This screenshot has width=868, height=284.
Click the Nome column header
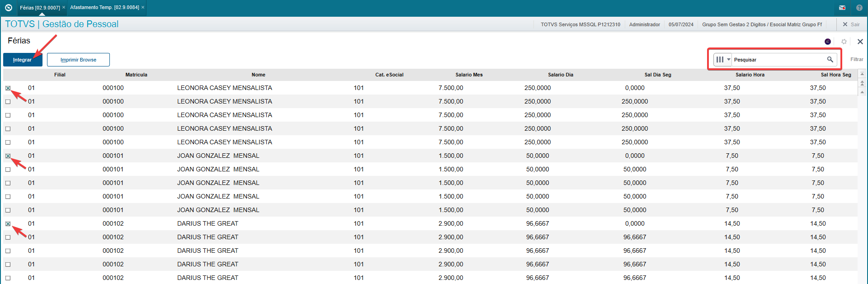258,75
